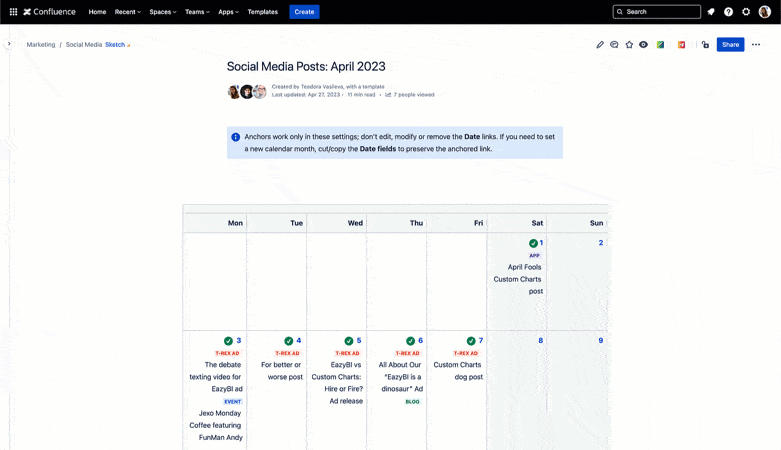781x450 pixels.
Task: Open the Apps dropdown menu
Action: [x=229, y=11]
